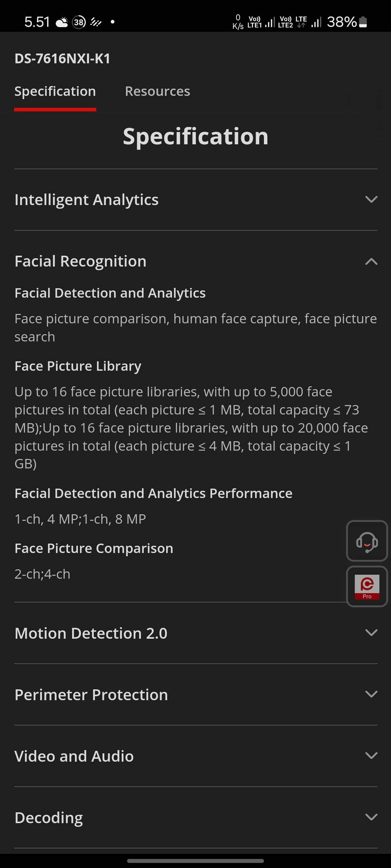Tap the Hik-Connect Pro floating icon
The image size is (391, 868).
367,586
